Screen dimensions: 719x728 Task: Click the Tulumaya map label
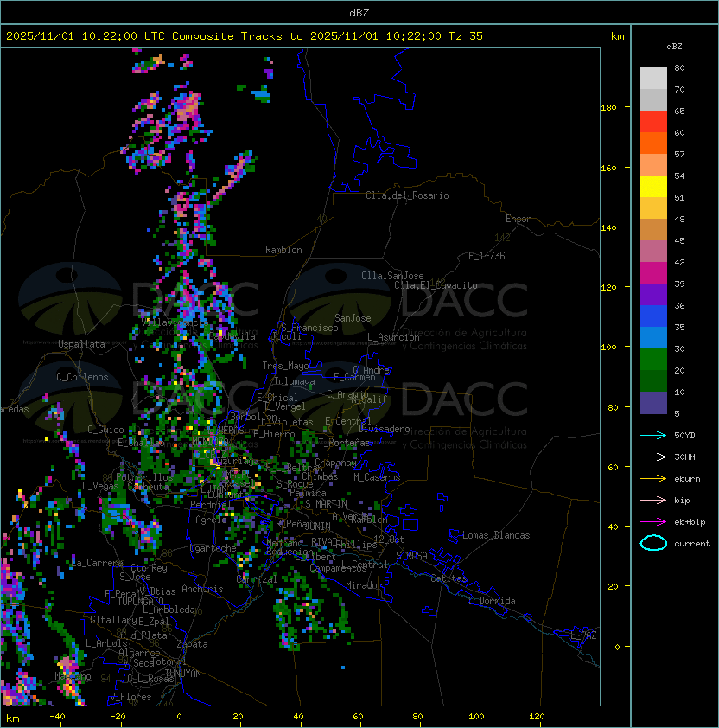click(295, 381)
